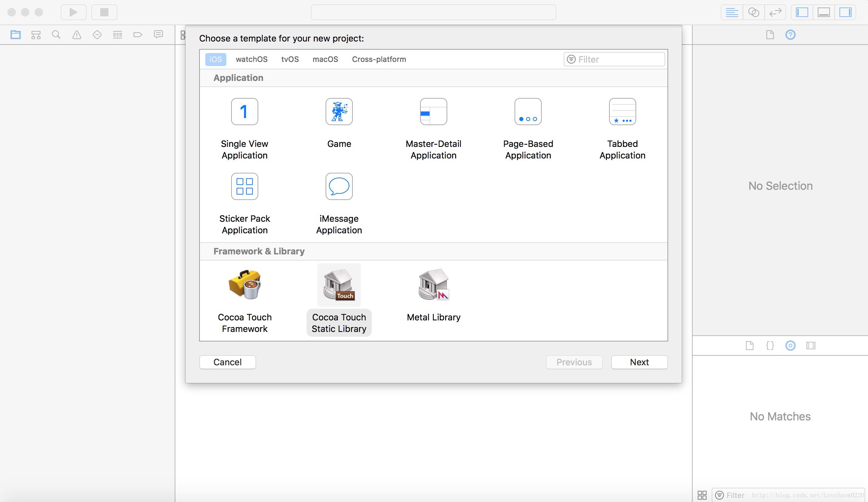Click the Cancel button

227,362
